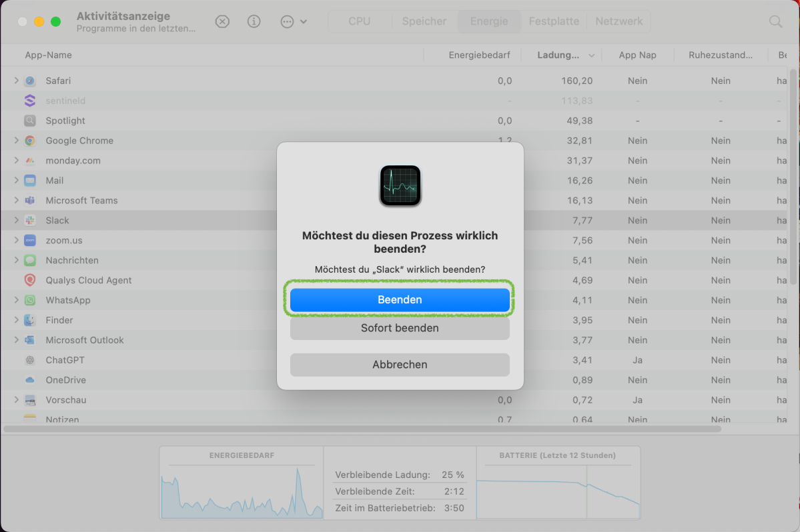The height and width of the screenshot is (532, 800).
Task: Switch to the CPU tab
Action: 360,21
